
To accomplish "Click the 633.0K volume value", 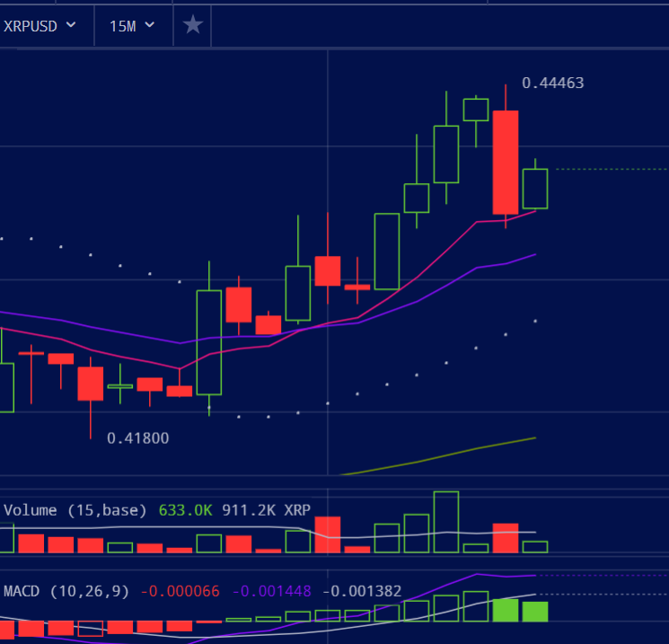I will coord(185,510).
